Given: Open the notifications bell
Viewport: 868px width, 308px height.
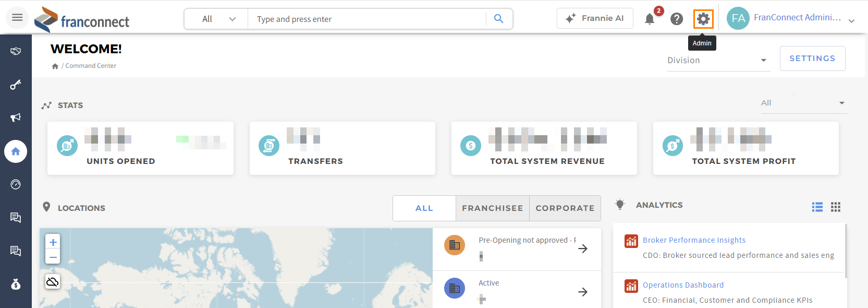Looking at the screenshot, I should [x=650, y=19].
